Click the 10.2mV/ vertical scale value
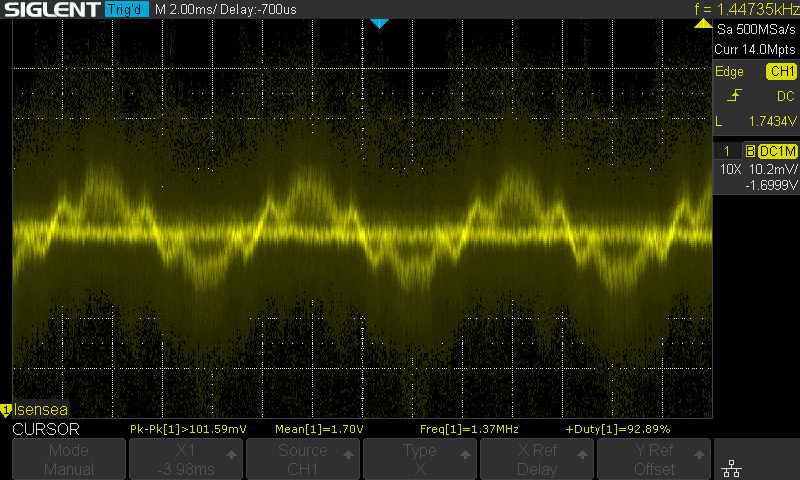This screenshot has width=800, height=480. pos(773,169)
